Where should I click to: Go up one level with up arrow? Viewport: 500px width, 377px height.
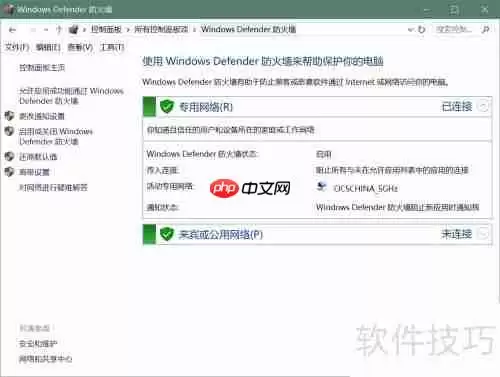59,30
